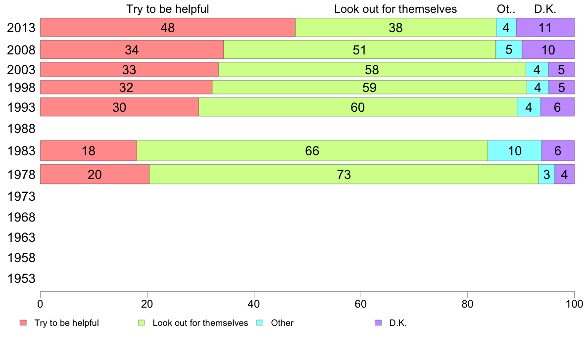
Task: Click the 2008 cyan segment labeled 5
Action: [509, 50]
